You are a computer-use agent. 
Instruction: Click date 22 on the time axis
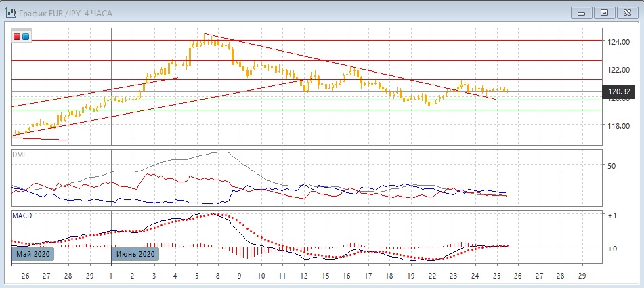tap(432, 276)
